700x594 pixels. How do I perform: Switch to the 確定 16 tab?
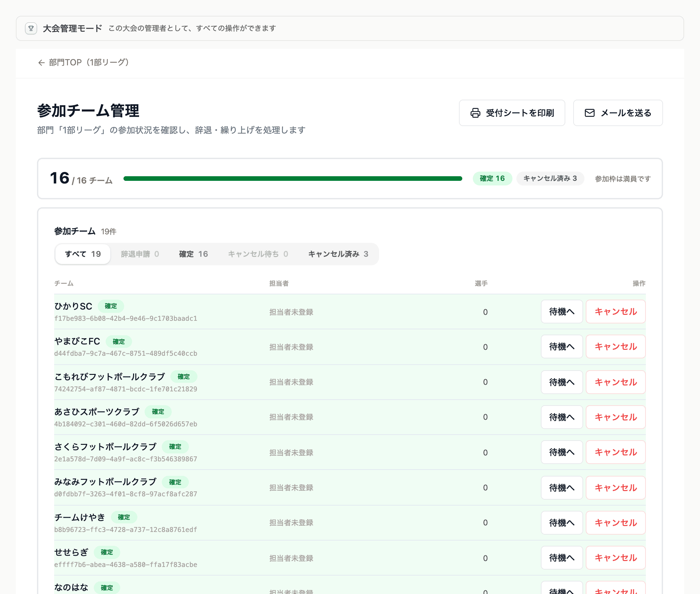[x=193, y=254]
